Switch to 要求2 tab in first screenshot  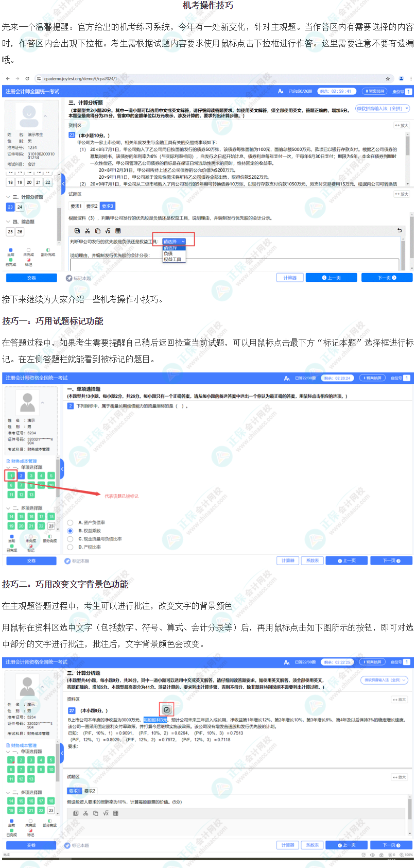pos(92,206)
